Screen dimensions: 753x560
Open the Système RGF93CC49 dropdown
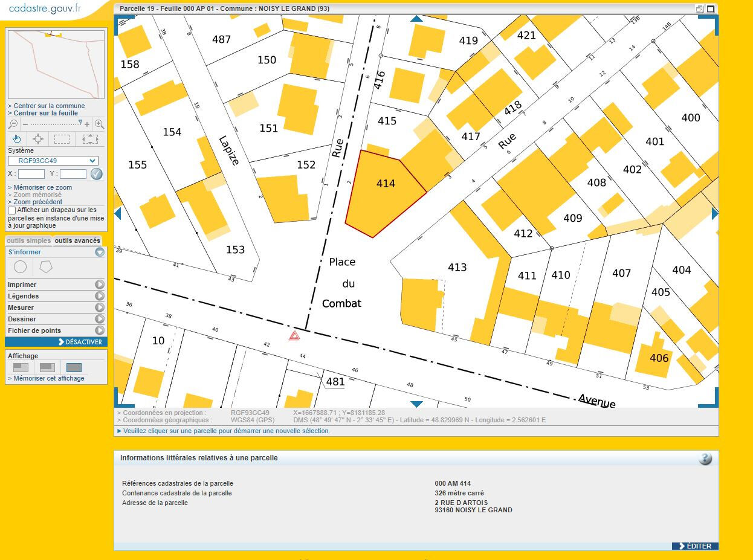pyautogui.click(x=53, y=161)
